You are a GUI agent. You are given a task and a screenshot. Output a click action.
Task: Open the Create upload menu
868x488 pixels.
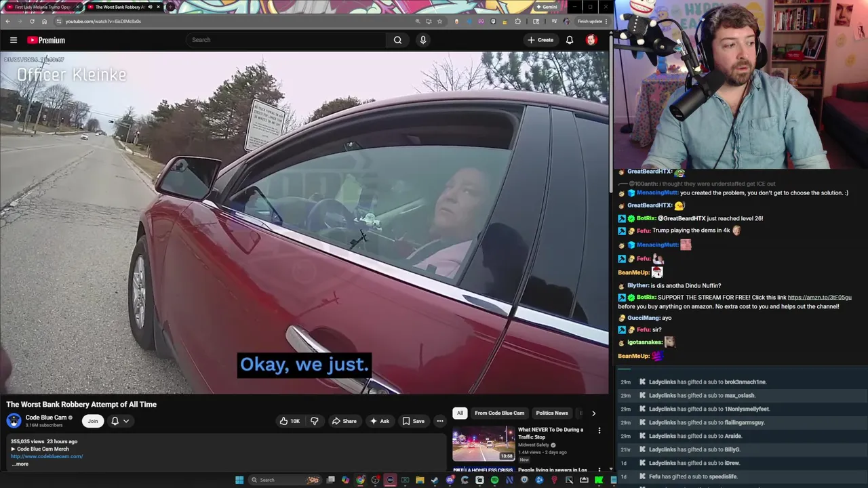[540, 40]
